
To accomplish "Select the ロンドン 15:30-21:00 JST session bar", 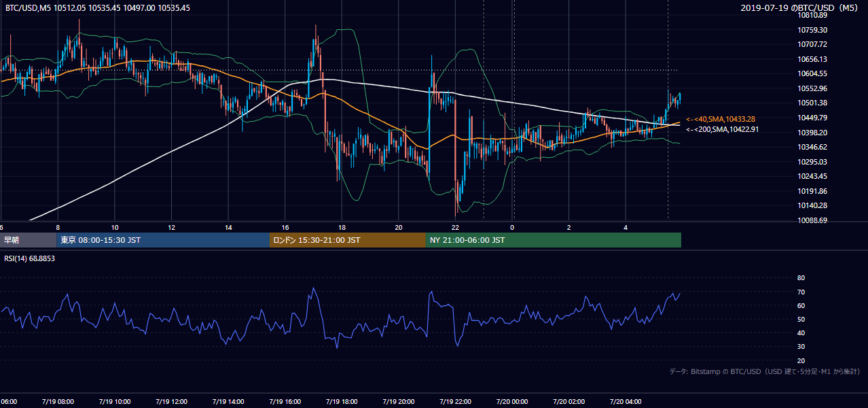I will coord(348,240).
